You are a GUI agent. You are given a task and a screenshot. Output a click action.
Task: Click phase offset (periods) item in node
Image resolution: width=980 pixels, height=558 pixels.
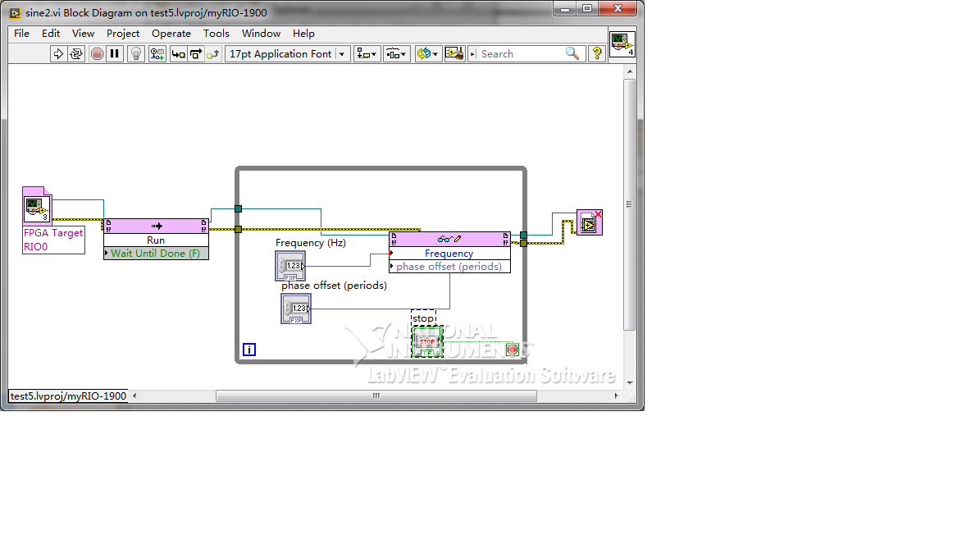[449, 267]
